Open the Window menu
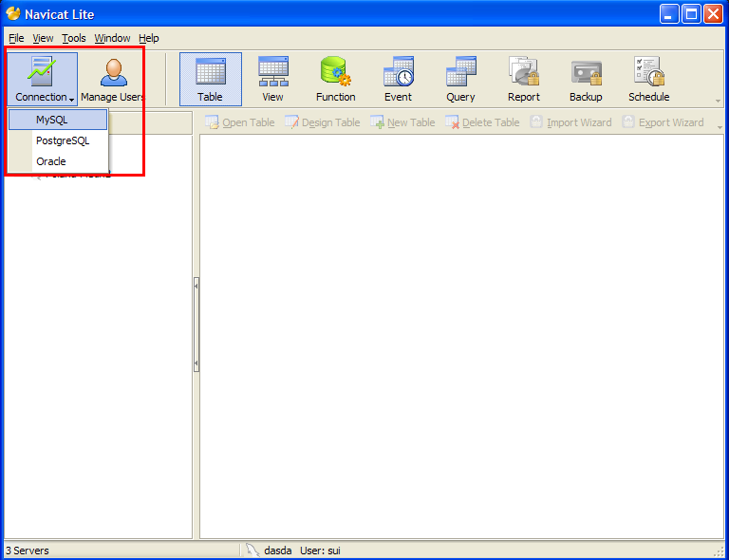This screenshot has width=729, height=560. coord(112,38)
